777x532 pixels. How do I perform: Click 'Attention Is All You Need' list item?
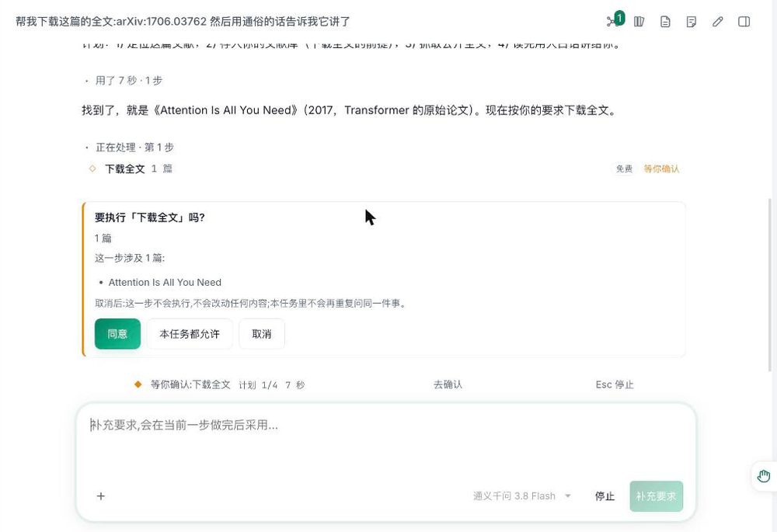tap(165, 283)
